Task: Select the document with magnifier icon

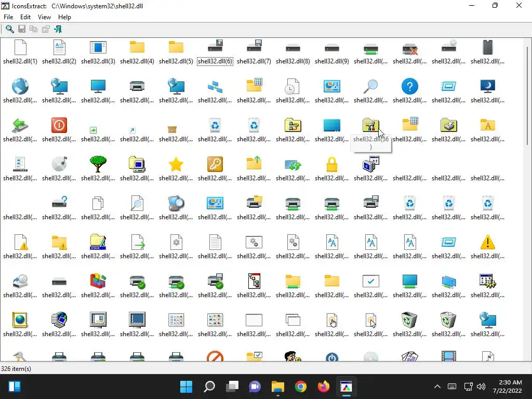Action: (137, 203)
